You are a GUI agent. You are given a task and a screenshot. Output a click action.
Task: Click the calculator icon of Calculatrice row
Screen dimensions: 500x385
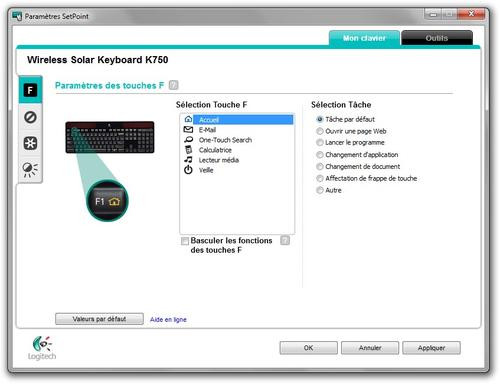[188, 150]
